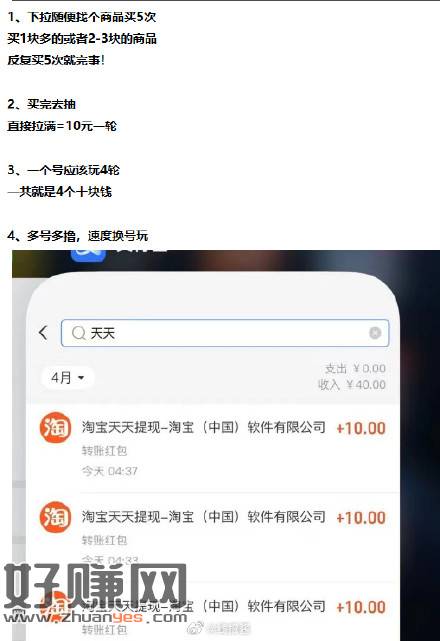
Task: Click the blue app icon at top
Action: click(88, 255)
